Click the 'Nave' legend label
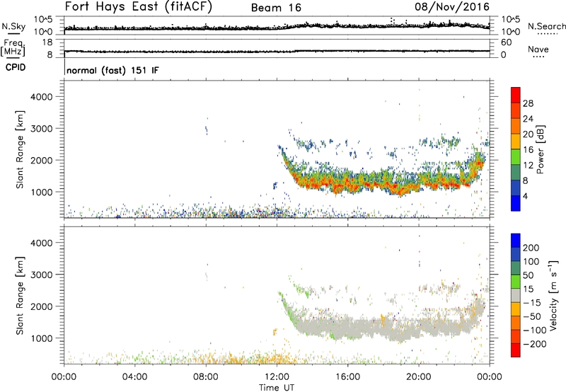 click(x=538, y=49)
